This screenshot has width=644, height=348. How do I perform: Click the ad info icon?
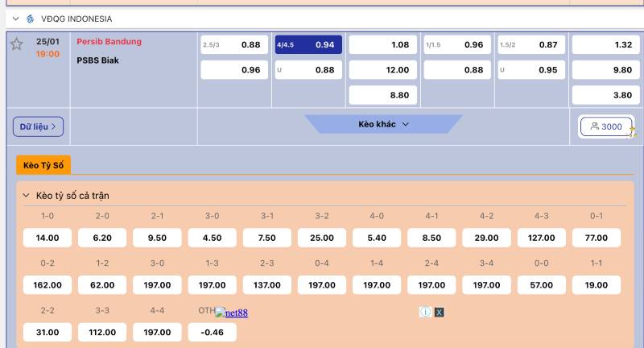[426, 313]
